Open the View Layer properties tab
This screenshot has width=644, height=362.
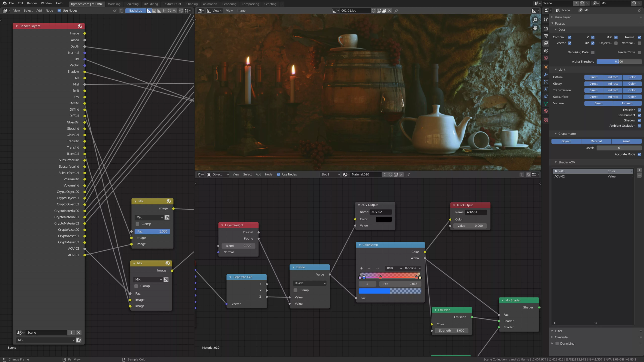click(546, 43)
